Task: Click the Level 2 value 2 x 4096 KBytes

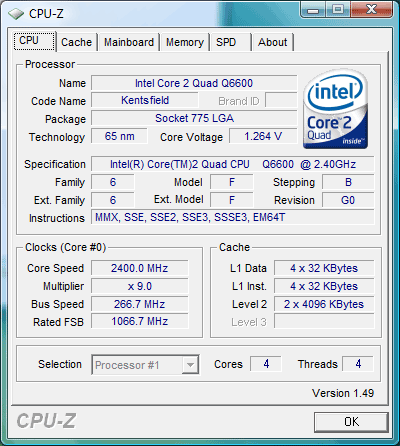Action: point(324,304)
